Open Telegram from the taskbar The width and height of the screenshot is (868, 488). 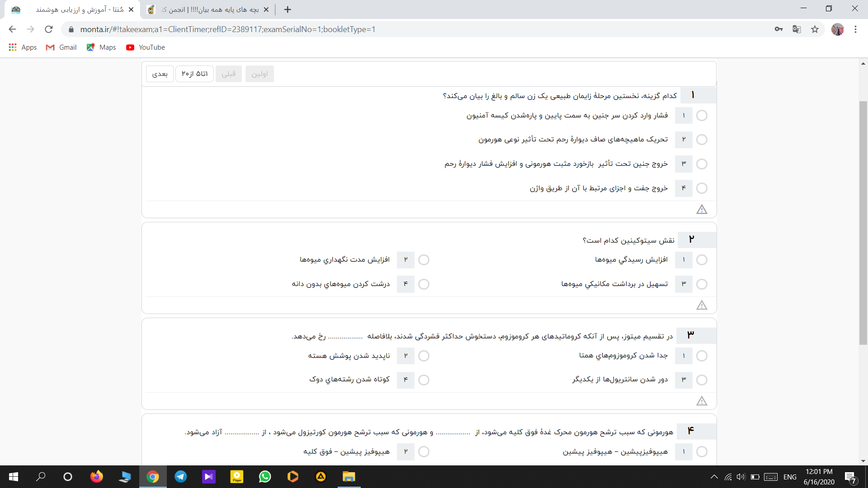coord(181,477)
